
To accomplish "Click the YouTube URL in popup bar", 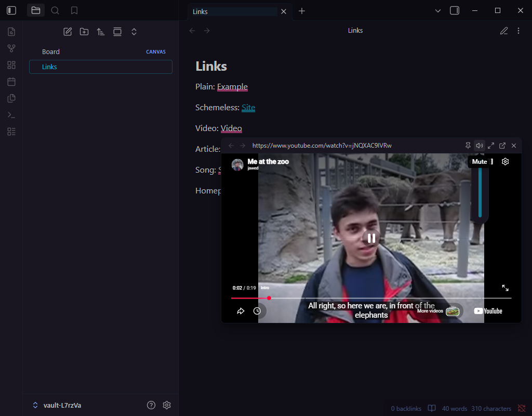I will (322, 146).
